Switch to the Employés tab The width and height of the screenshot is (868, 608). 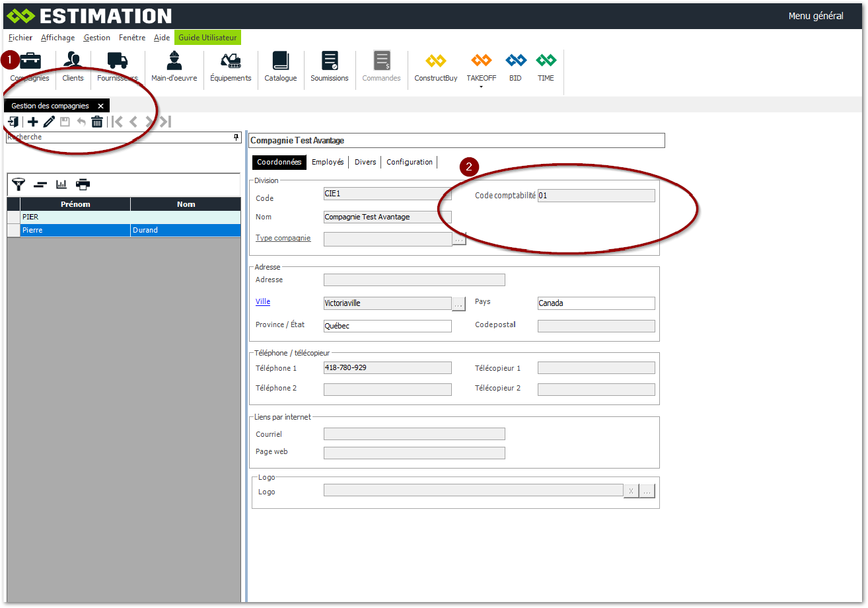(x=328, y=162)
